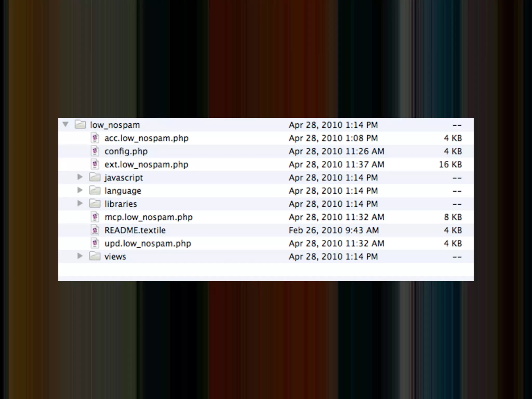Click the views folder icon

tap(95, 256)
